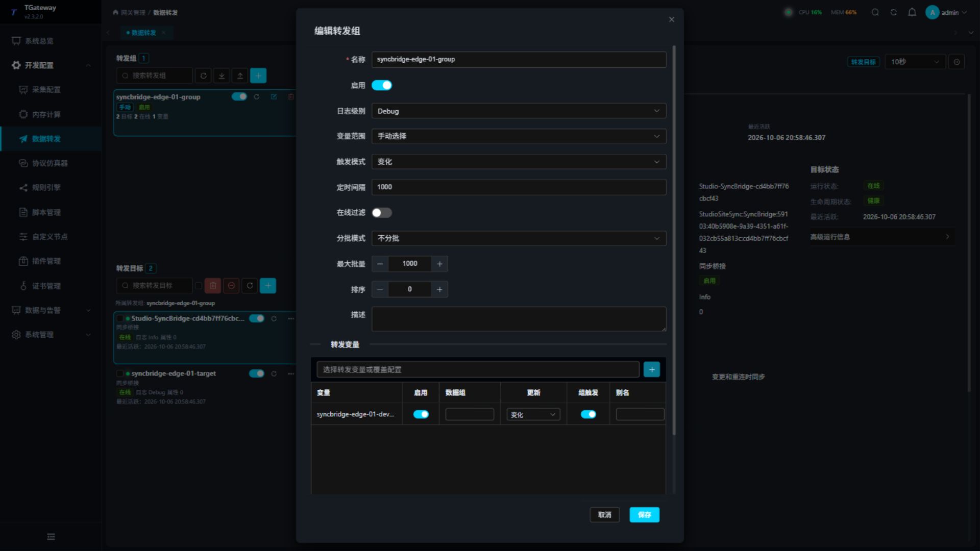This screenshot has height=551, width=980.
Task: Decrease the 排序 value with minus
Action: tap(380, 289)
